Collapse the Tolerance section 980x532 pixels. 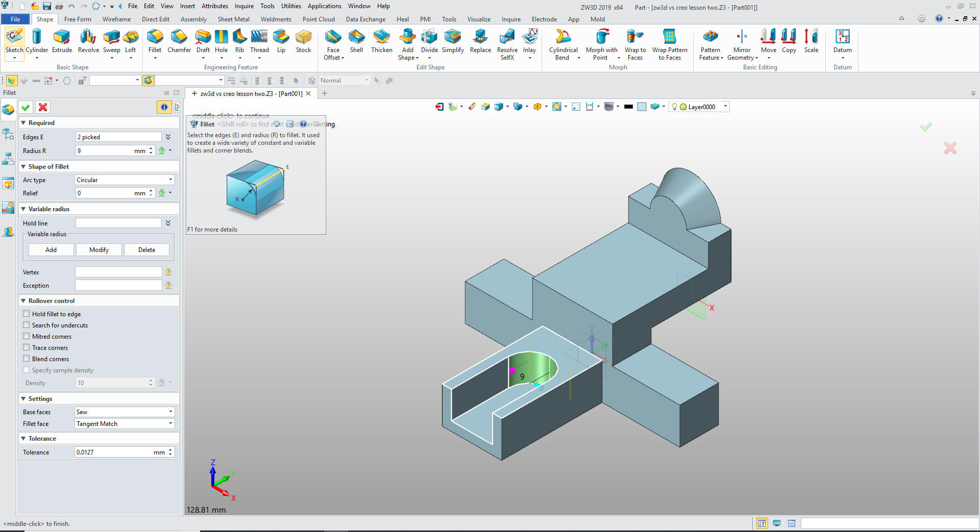pyautogui.click(x=23, y=439)
